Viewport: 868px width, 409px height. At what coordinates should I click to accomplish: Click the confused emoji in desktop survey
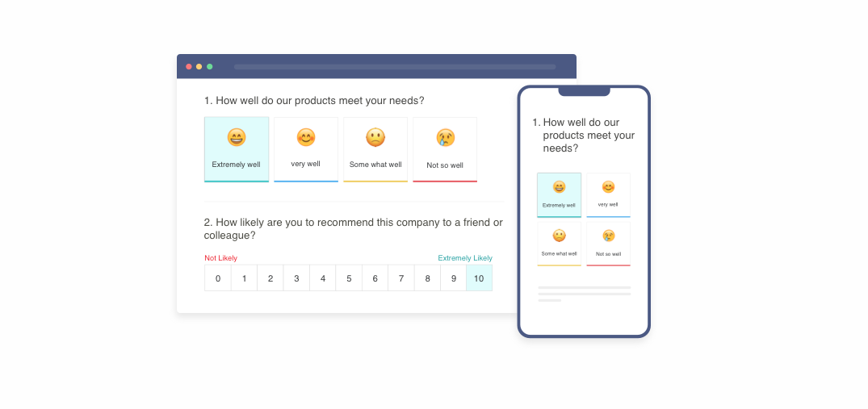point(375,138)
